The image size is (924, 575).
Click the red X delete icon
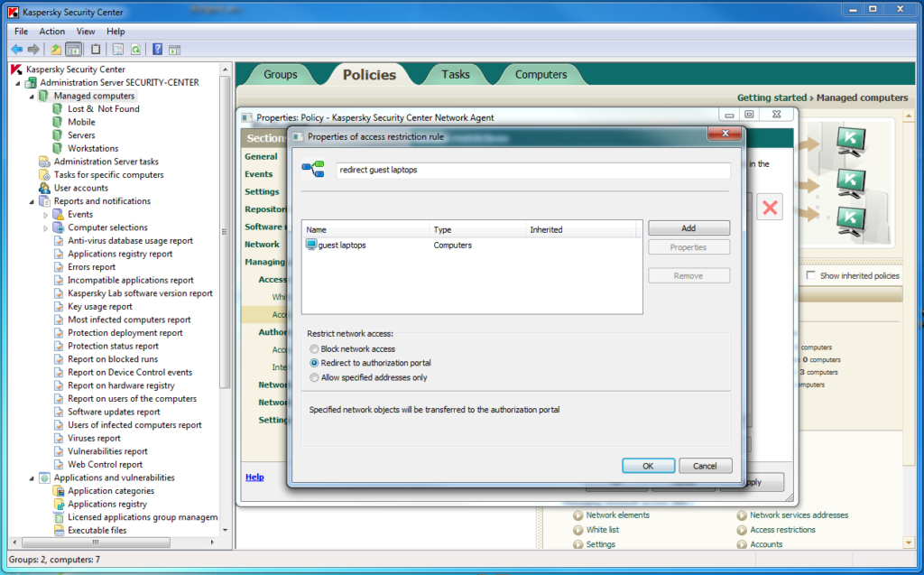pyautogui.click(x=770, y=208)
